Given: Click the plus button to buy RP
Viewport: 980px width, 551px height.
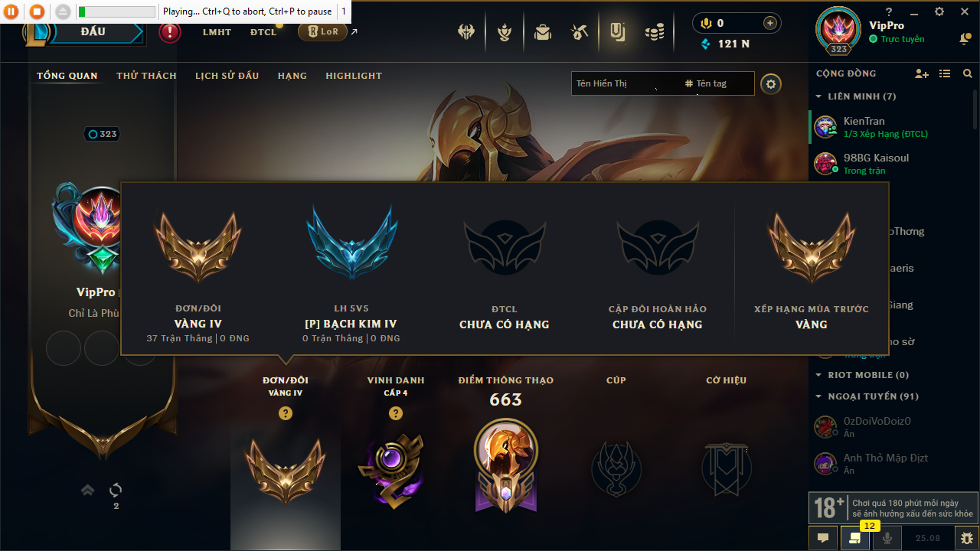Looking at the screenshot, I should pos(770,23).
